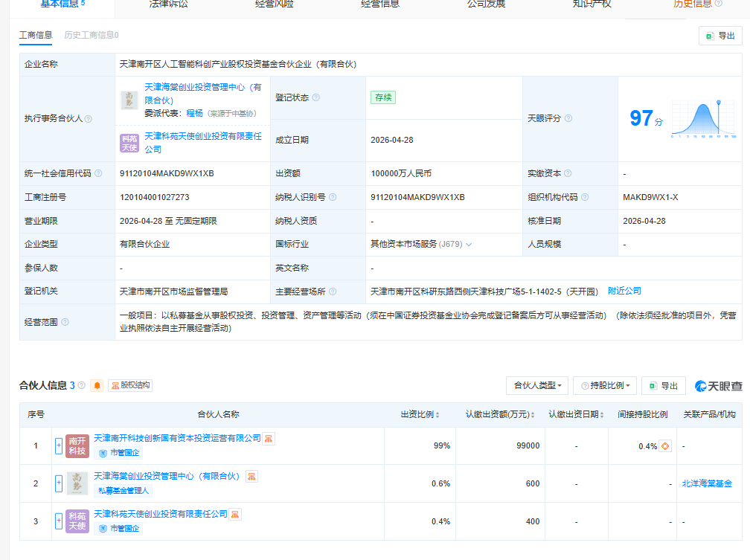Open 程杨 delegate representative link
The image size is (750, 560).
tap(194, 113)
